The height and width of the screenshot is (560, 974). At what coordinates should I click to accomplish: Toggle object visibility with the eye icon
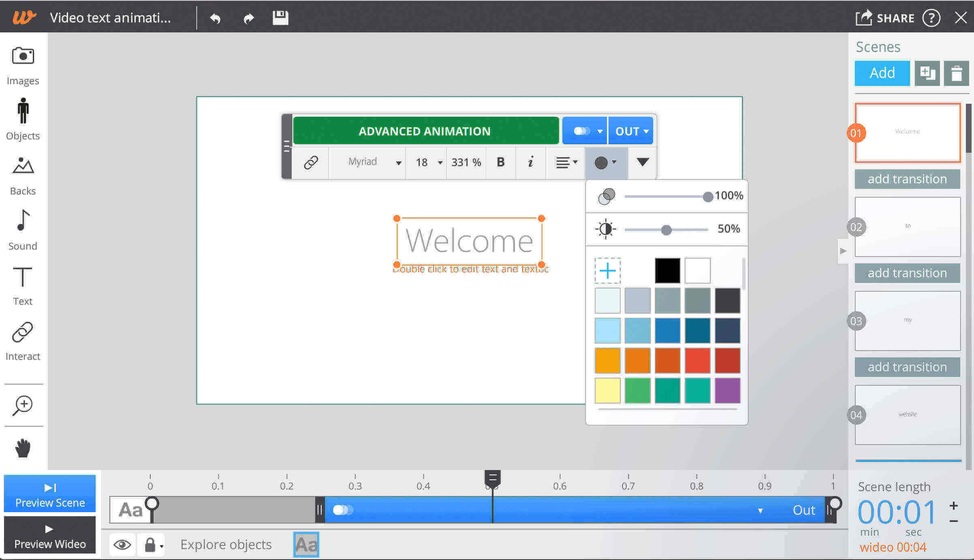point(122,544)
